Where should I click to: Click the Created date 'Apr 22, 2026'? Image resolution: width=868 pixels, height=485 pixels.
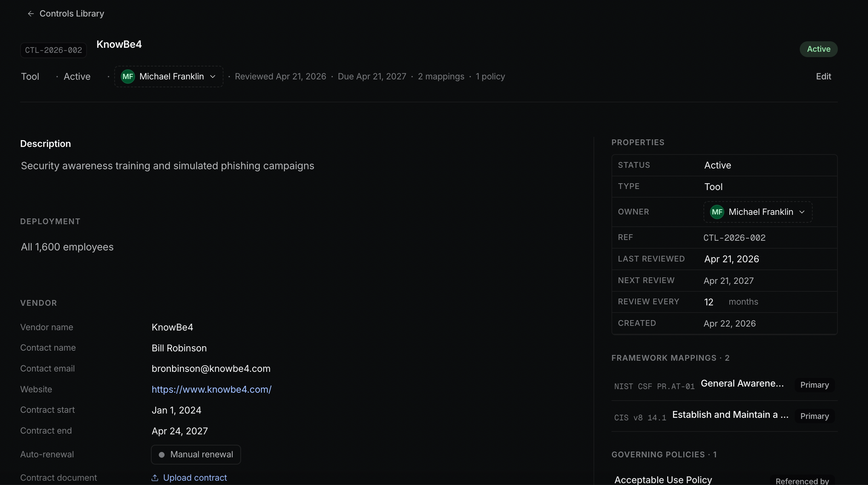click(x=730, y=324)
